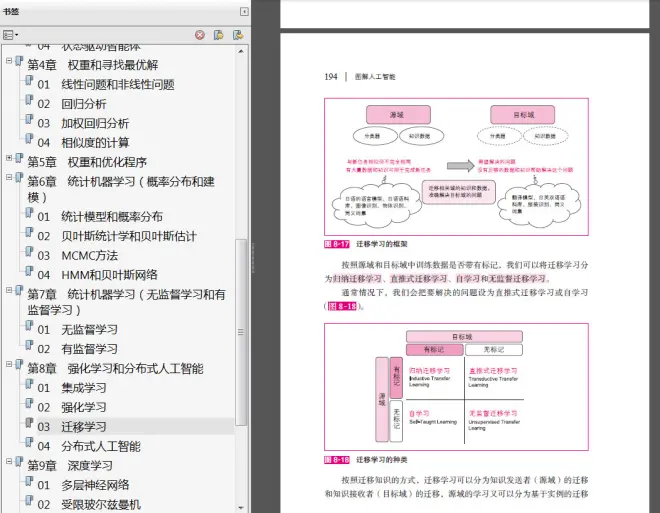Click the bookmark icon beside 多层神经网络
The width and height of the screenshot is (660, 513).
[29, 485]
